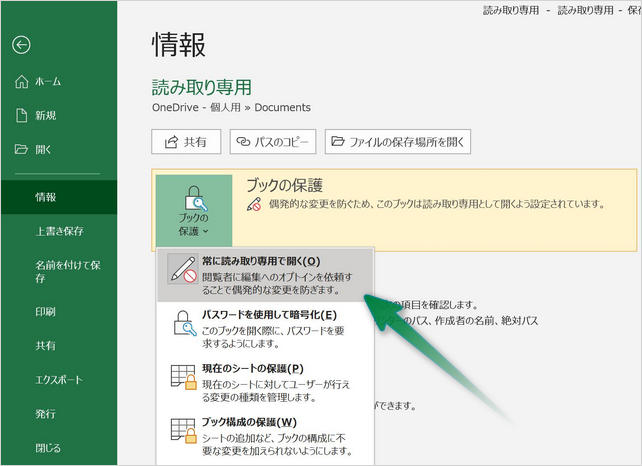The width and height of the screenshot is (642, 466).
Task: Click the read-only notice text in yellow banner
Action: [x=436, y=204]
